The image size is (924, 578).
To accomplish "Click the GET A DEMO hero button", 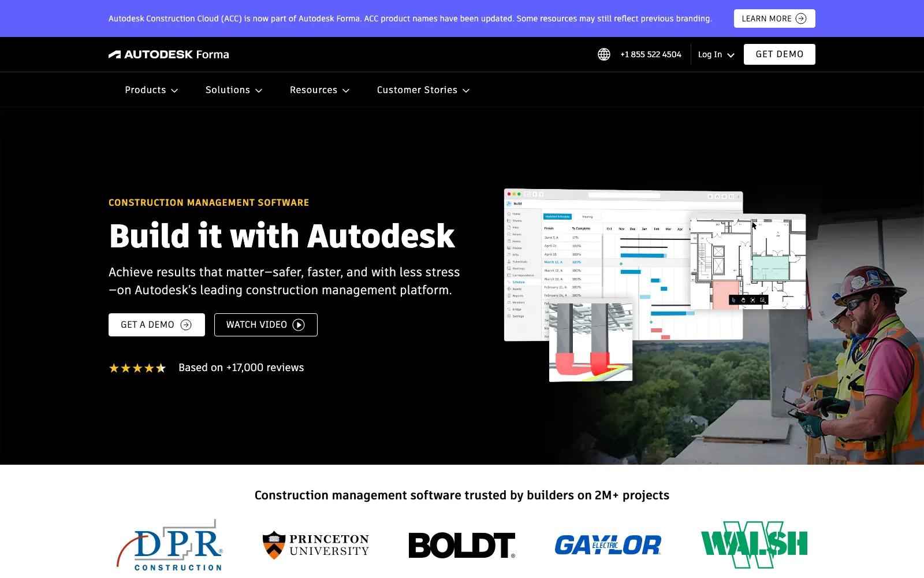I will (157, 325).
